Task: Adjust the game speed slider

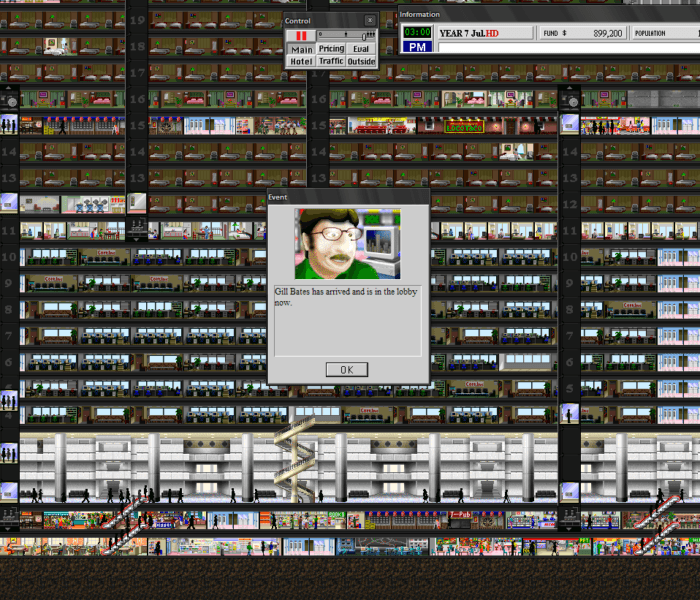Action: [x=346, y=35]
